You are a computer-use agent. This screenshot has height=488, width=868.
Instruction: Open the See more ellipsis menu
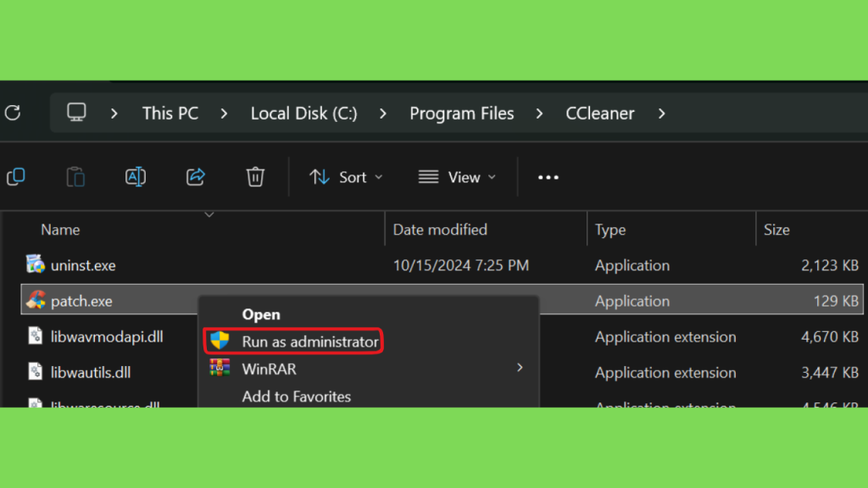[548, 178]
